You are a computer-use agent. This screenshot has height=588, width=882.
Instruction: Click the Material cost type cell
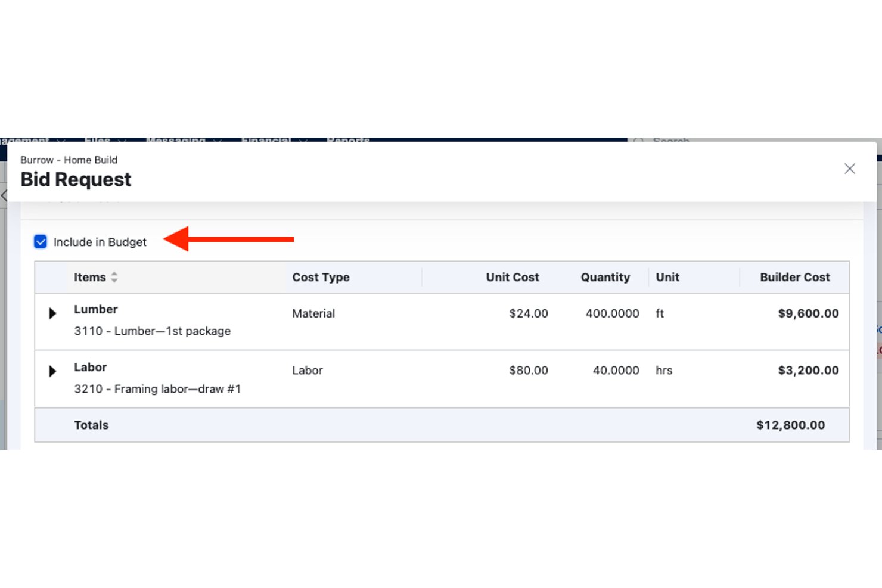pos(313,313)
